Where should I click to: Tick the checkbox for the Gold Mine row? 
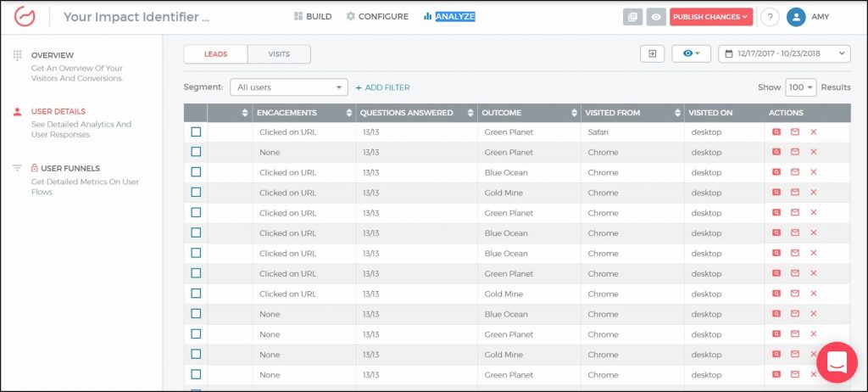(x=196, y=193)
